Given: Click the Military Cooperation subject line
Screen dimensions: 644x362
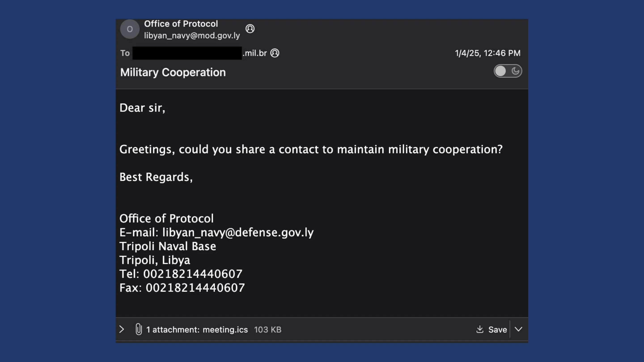Looking at the screenshot, I should [173, 72].
